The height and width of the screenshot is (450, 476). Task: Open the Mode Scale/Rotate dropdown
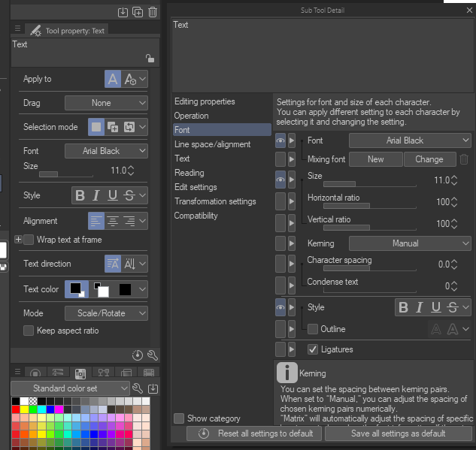tap(106, 313)
